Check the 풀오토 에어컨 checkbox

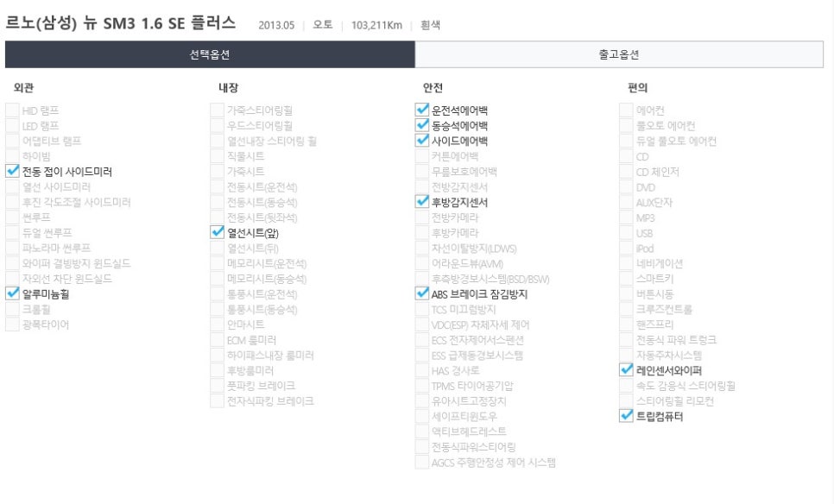(627, 125)
